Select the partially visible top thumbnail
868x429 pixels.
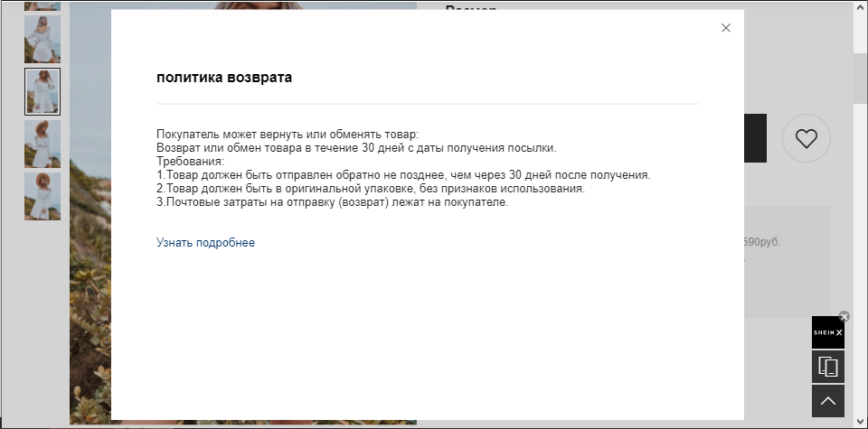coord(42,5)
